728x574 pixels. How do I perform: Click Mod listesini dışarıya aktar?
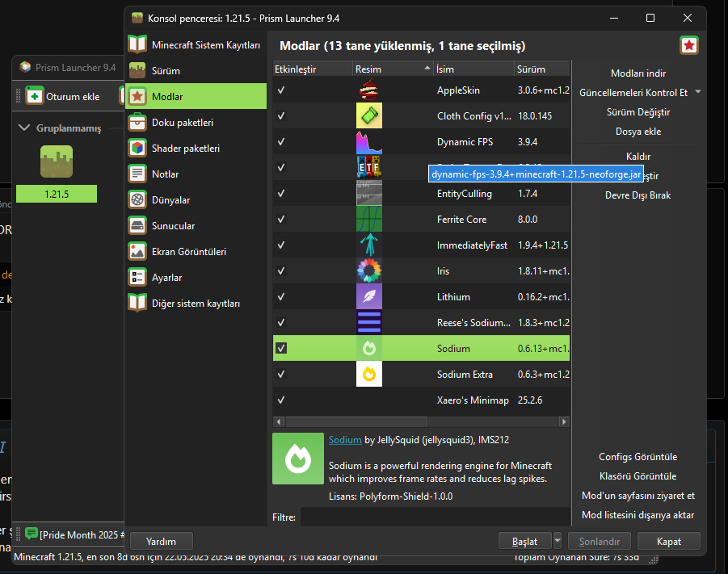pos(638,515)
